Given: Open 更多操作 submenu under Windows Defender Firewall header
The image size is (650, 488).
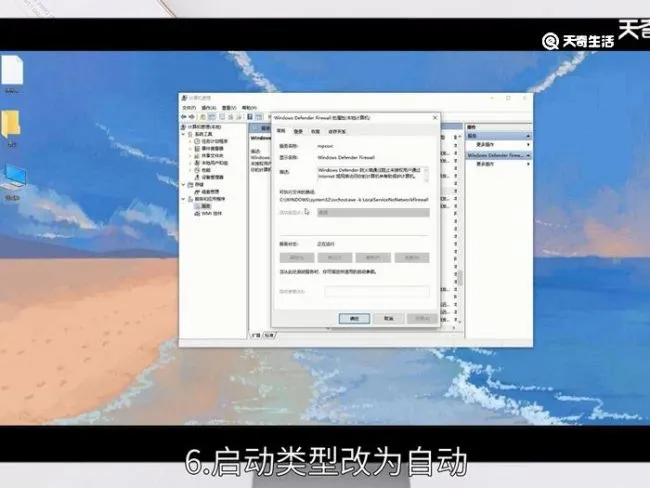Looking at the screenshot, I should pyautogui.click(x=498, y=164).
